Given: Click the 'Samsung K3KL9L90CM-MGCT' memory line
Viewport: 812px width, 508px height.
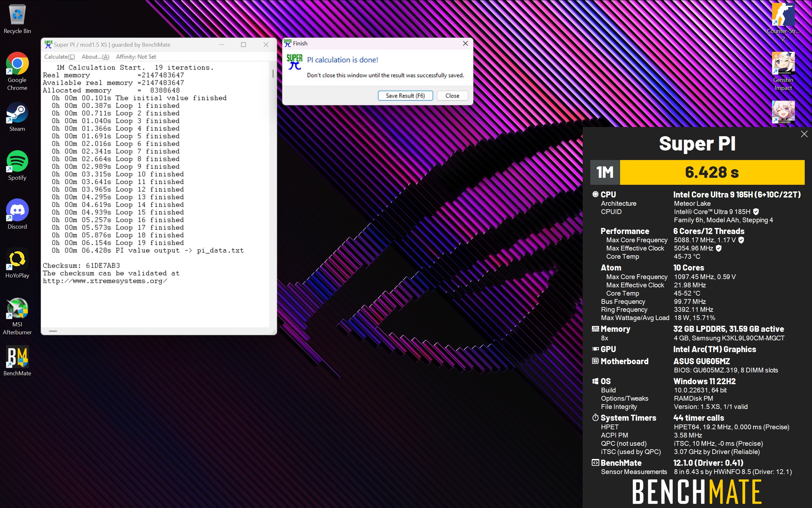Looking at the screenshot, I should 729,338.
